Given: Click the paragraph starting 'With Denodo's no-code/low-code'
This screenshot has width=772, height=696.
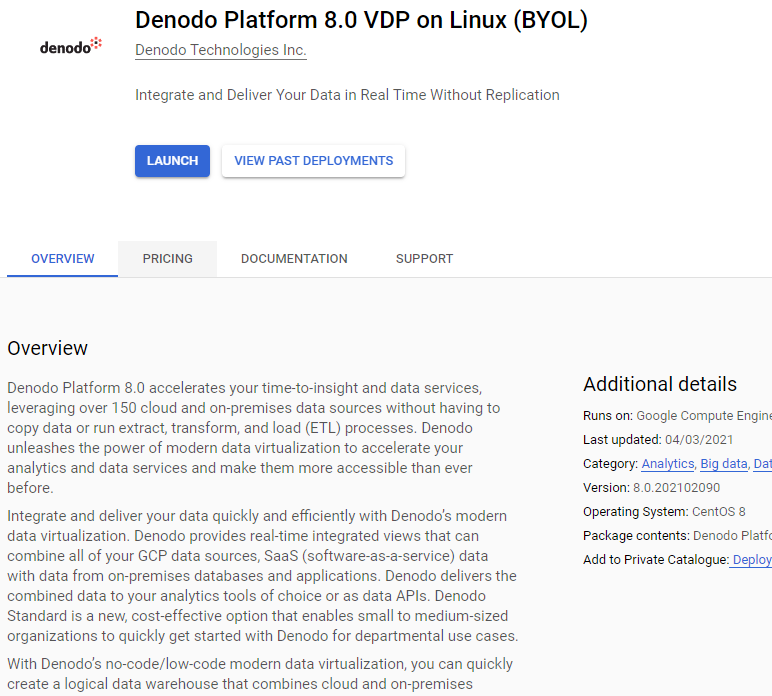Looking at the screenshot, I should click(x=260, y=674).
